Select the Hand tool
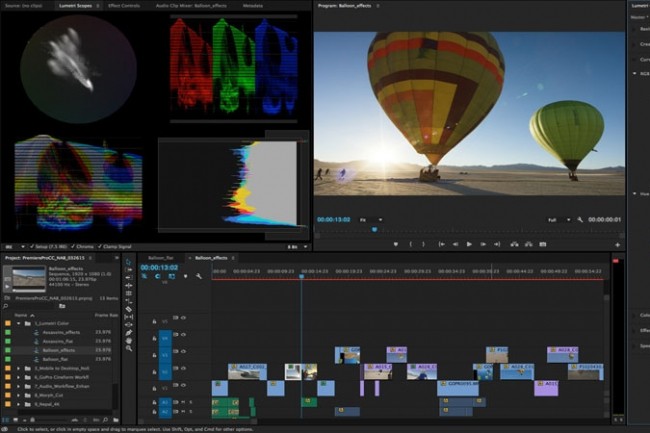Image resolution: width=650 pixels, height=433 pixels. [129, 341]
